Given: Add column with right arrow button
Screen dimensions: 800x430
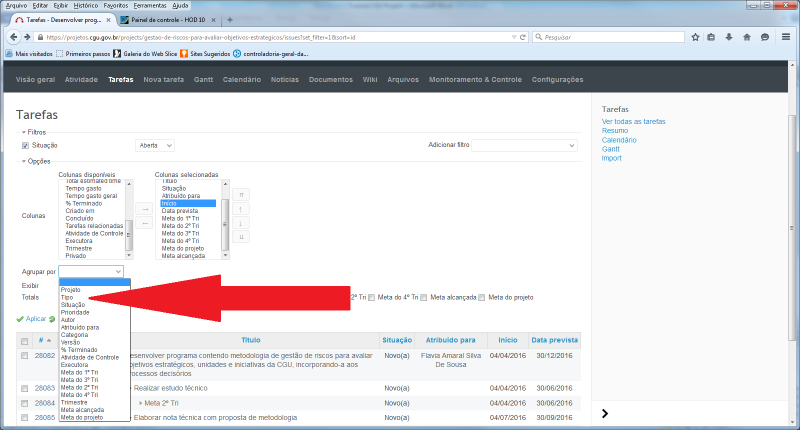Looking at the screenshot, I should tap(143, 209).
